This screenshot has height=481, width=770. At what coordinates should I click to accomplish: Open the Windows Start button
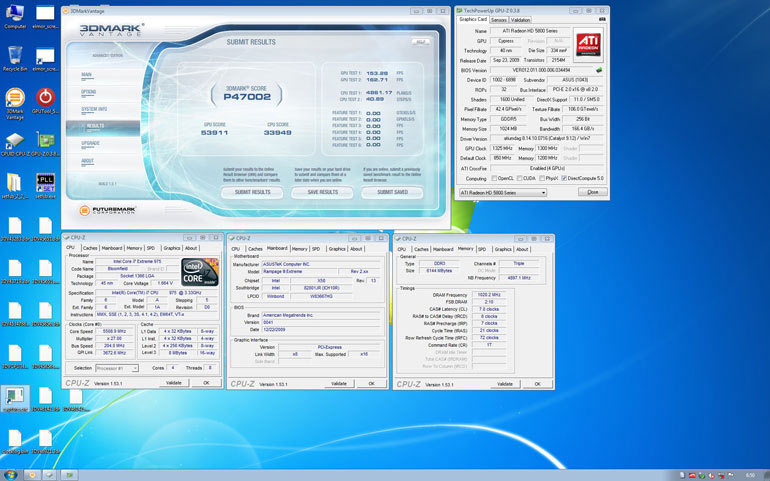point(10,475)
